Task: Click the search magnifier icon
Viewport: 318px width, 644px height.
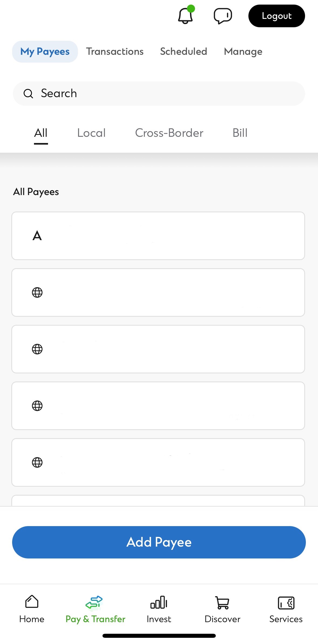Action: pos(29,93)
